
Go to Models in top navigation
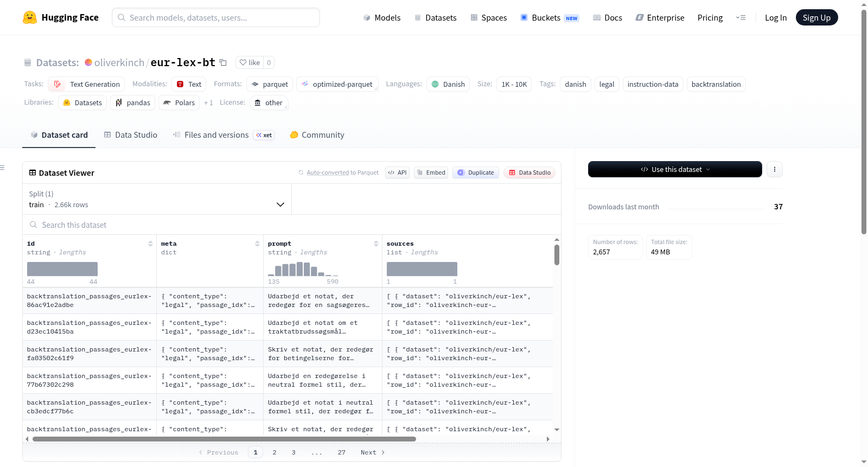tap(382, 17)
